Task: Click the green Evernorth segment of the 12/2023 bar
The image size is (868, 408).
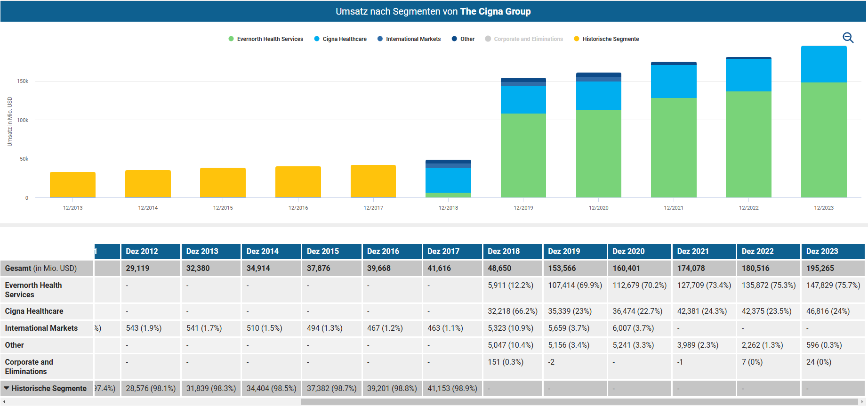Action: (824, 140)
